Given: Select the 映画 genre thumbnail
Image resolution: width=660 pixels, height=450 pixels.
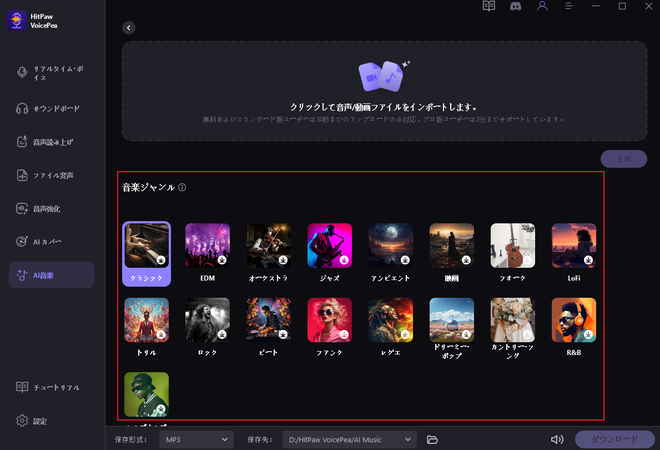Looking at the screenshot, I should point(452,246).
